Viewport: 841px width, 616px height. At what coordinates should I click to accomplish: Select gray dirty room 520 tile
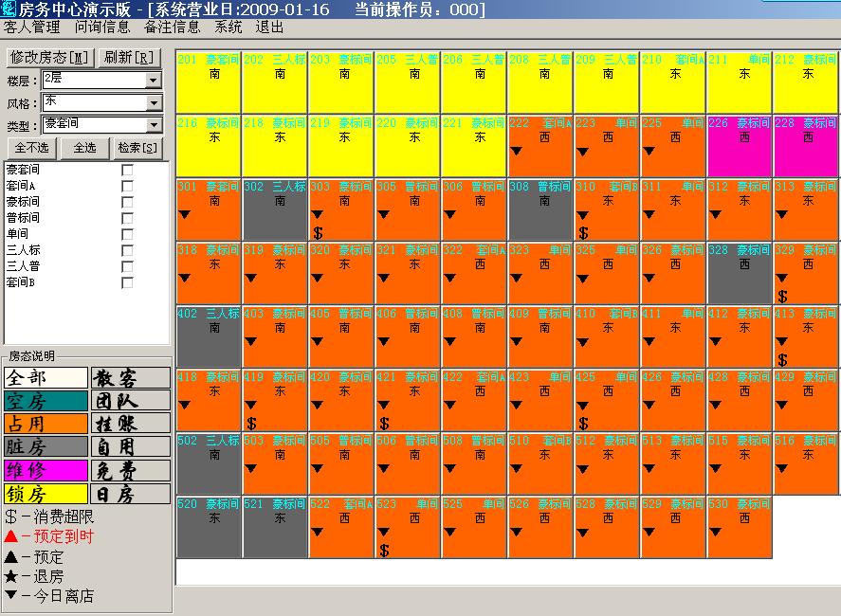click(x=209, y=528)
